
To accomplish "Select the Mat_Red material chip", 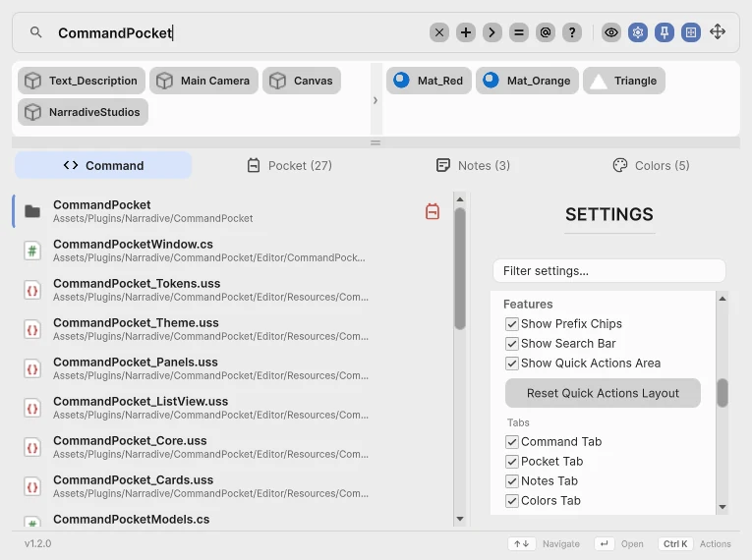I will point(429,81).
